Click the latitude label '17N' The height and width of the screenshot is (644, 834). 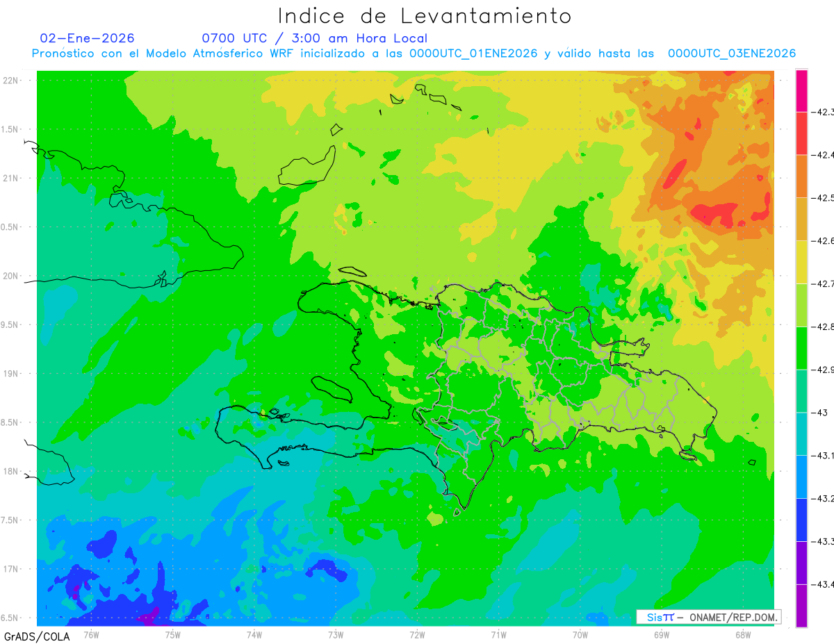click(11, 569)
